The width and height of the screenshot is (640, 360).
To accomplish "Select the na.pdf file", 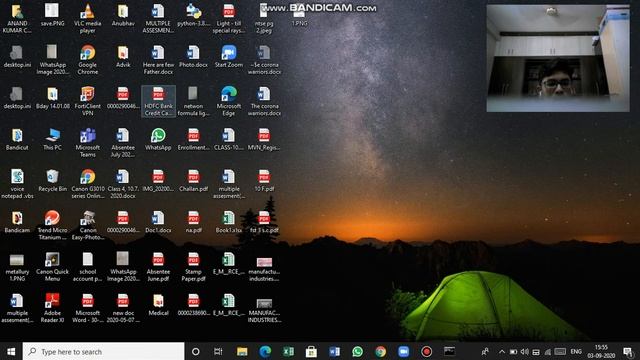I will pos(193,222).
